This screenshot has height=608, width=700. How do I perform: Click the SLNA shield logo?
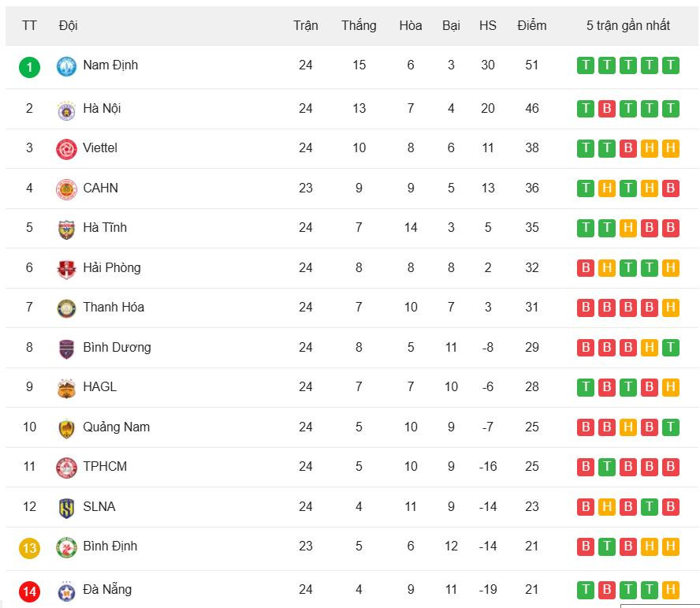point(66,508)
